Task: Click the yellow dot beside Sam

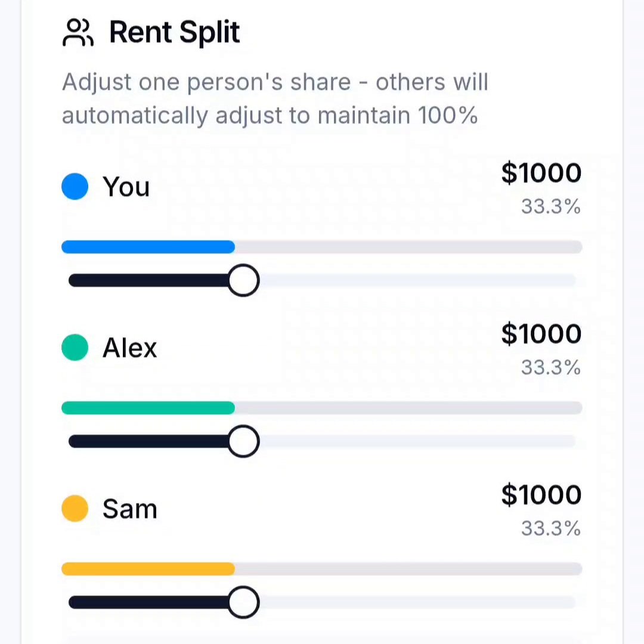Action: point(75,509)
